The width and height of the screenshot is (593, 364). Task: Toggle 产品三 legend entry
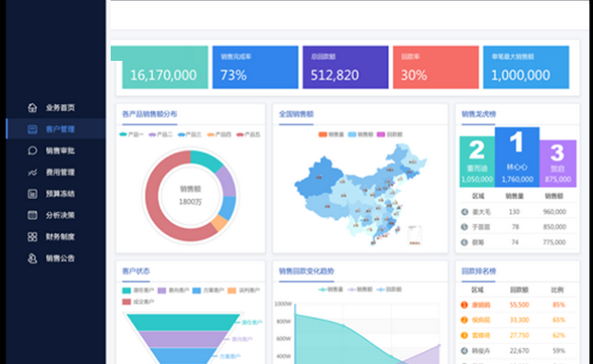point(189,135)
